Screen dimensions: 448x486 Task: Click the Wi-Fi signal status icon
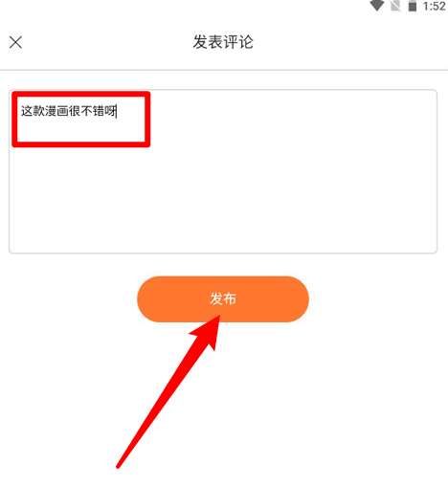[376, 6]
